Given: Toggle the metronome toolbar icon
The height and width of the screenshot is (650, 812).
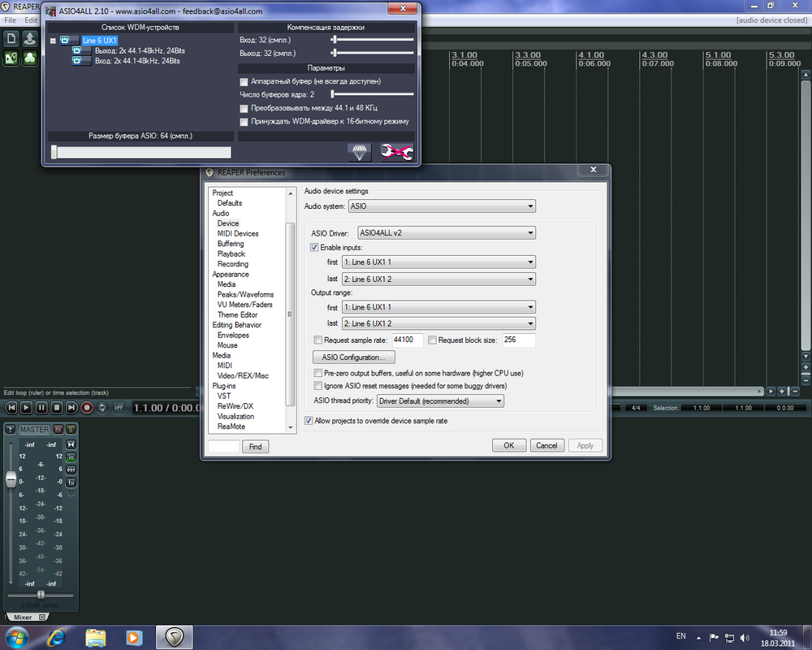Looking at the screenshot, I should 11,58.
